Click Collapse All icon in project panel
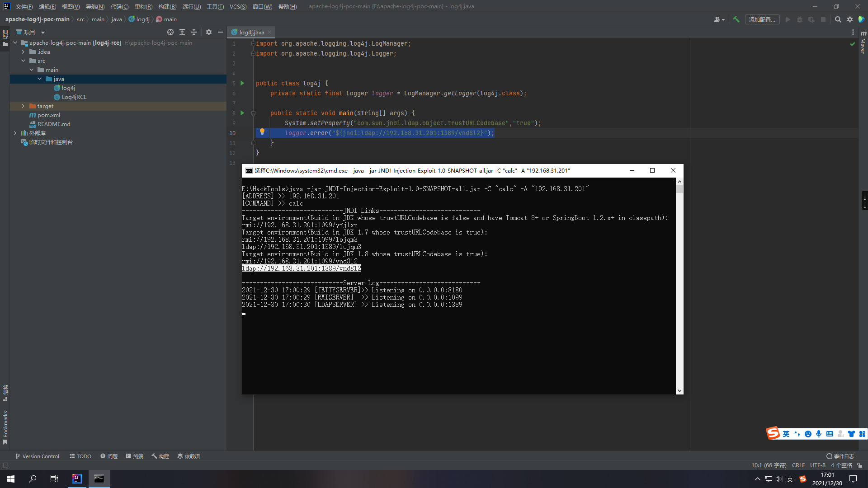Image resolution: width=868 pixels, height=488 pixels. 194,32
